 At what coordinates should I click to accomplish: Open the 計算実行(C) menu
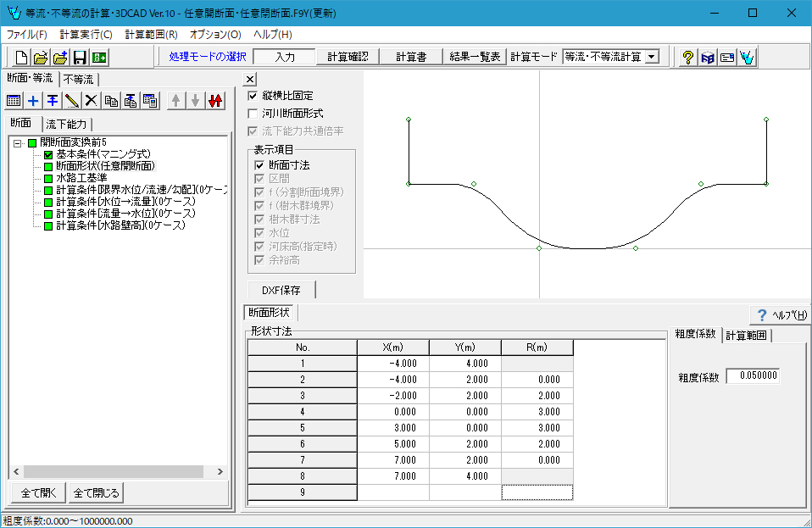[86, 35]
